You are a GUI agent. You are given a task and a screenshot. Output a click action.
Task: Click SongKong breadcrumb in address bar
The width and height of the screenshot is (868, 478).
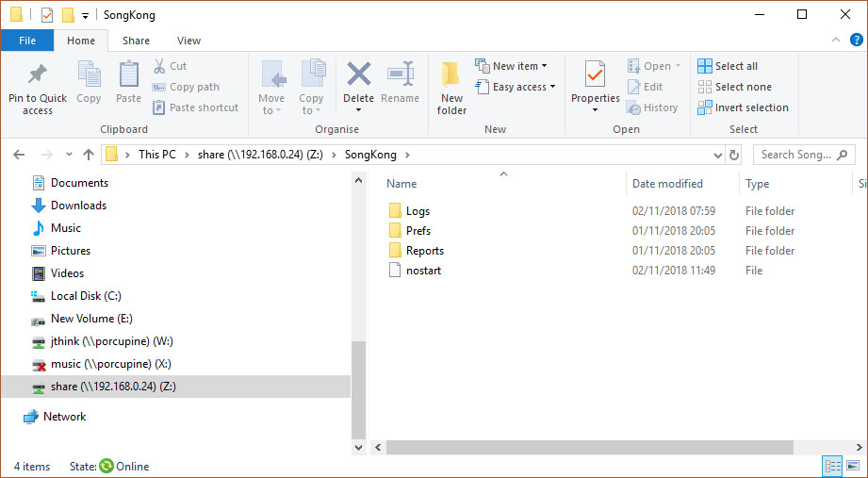point(370,155)
